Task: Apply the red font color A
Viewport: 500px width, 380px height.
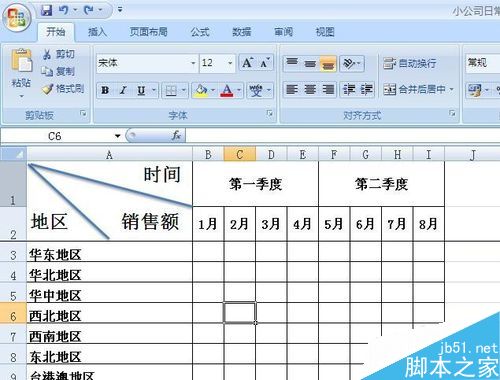Action: (227, 90)
